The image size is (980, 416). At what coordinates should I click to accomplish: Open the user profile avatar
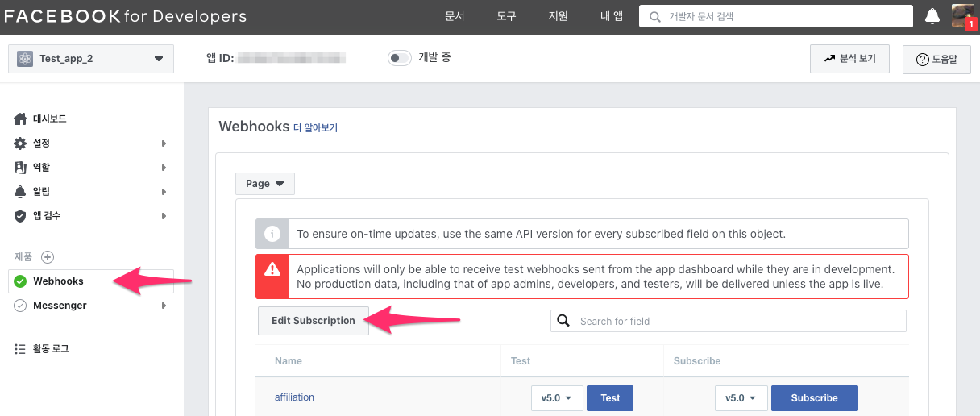click(x=963, y=16)
